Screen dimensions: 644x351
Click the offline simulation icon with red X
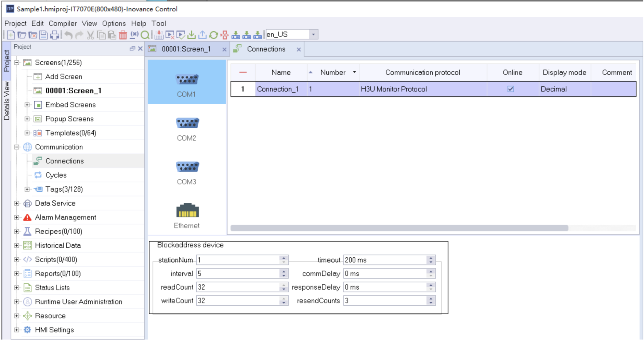click(170, 35)
